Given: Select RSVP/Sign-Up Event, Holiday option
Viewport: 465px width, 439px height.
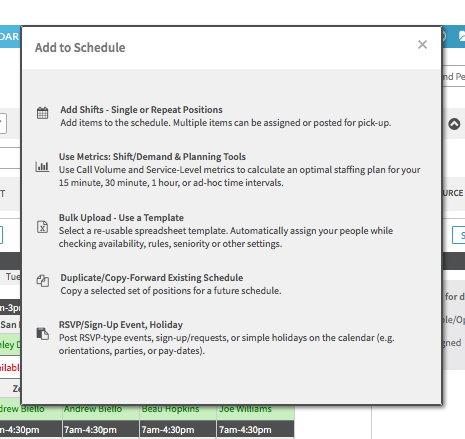Looking at the screenshot, I should point(121,325).
